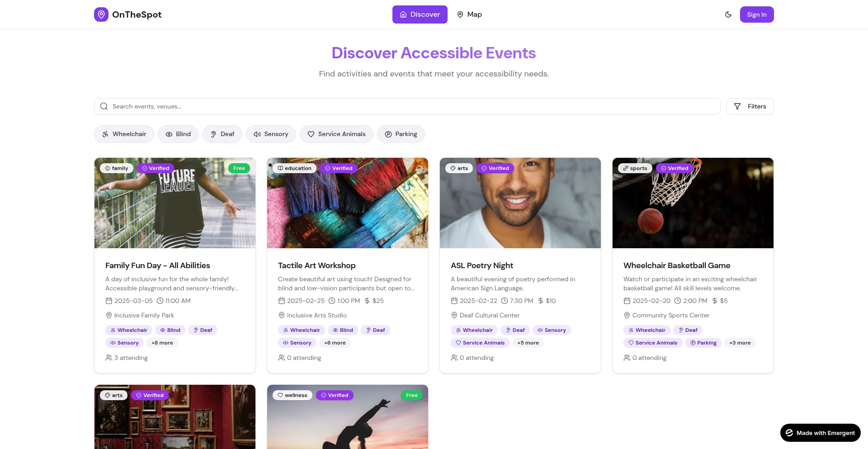Screen dimensions: 868x449
Task: Click Verified badge on ASL Poetry Night
Action: [495, 168]
